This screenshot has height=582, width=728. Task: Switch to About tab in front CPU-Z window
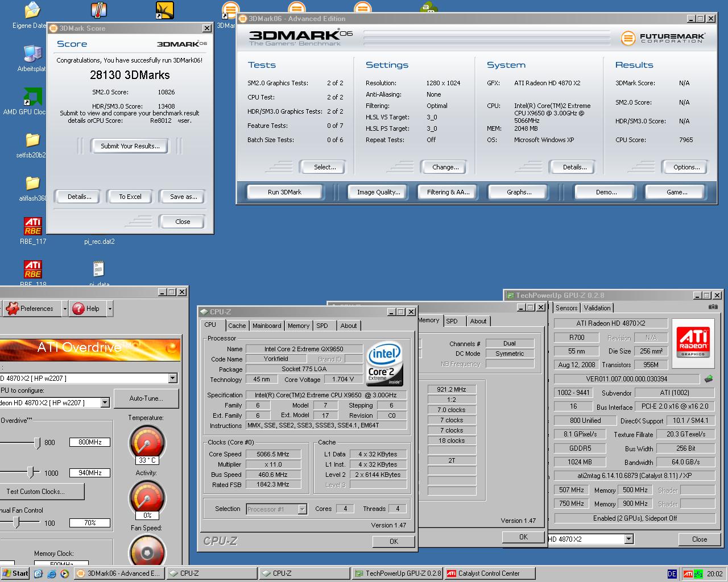point(349,326)
